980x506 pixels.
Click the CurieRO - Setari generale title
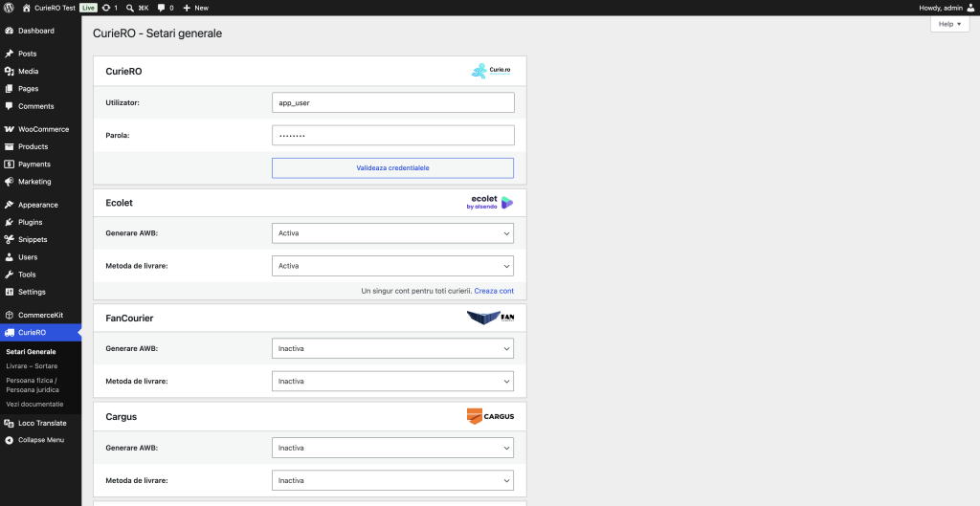coord(158,33)
